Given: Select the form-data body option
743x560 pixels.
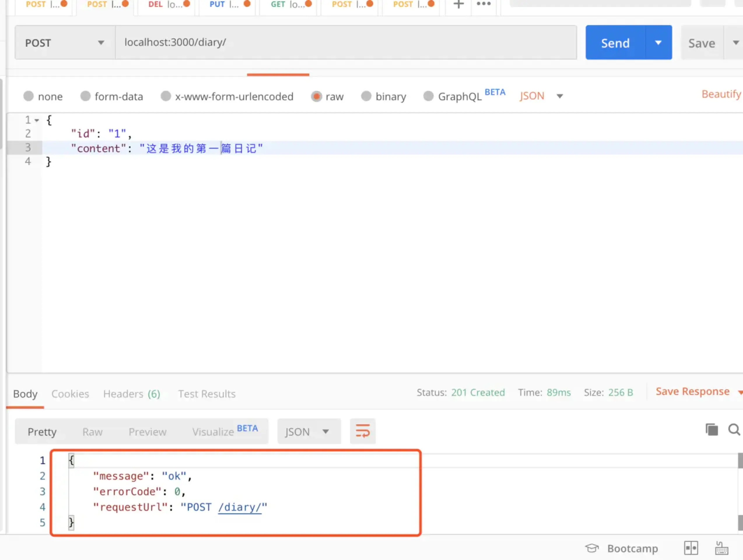Looking at the screenshot, I should (x=86, y=97).
